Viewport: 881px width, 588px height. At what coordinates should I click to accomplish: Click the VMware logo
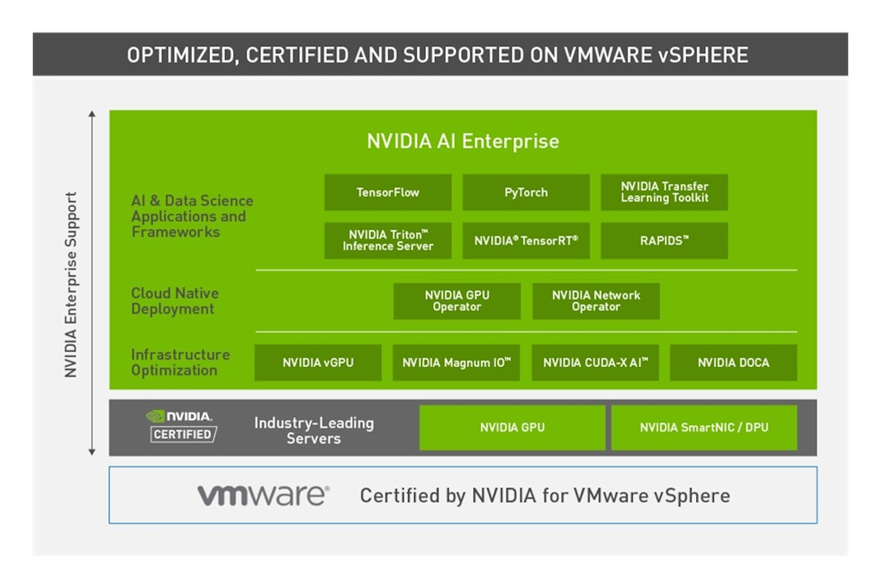click(x=264, y=495)
